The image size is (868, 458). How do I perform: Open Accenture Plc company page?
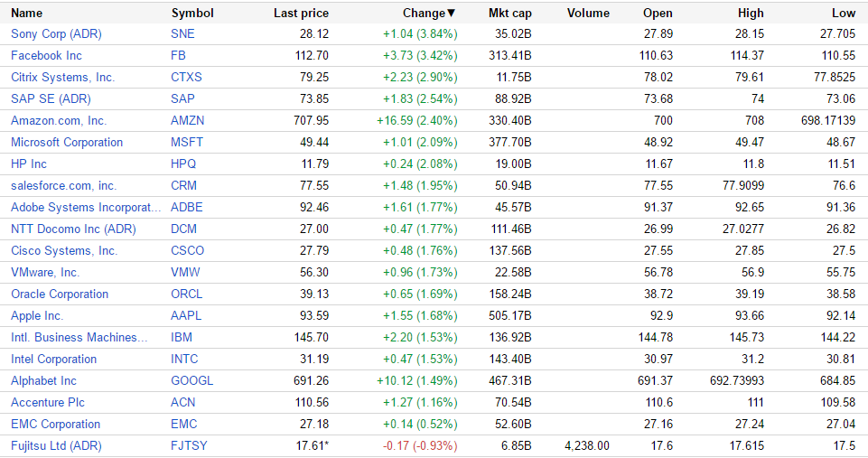point(48,402)
